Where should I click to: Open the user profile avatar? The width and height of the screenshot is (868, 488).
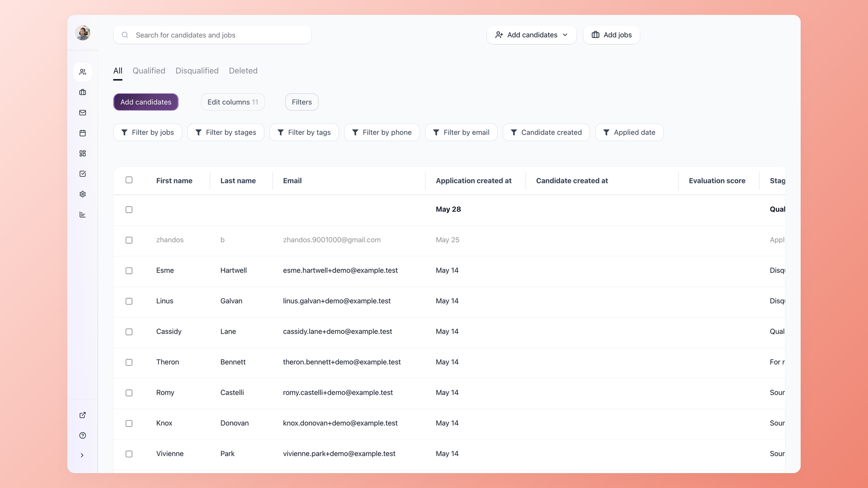tap(83, 33)
